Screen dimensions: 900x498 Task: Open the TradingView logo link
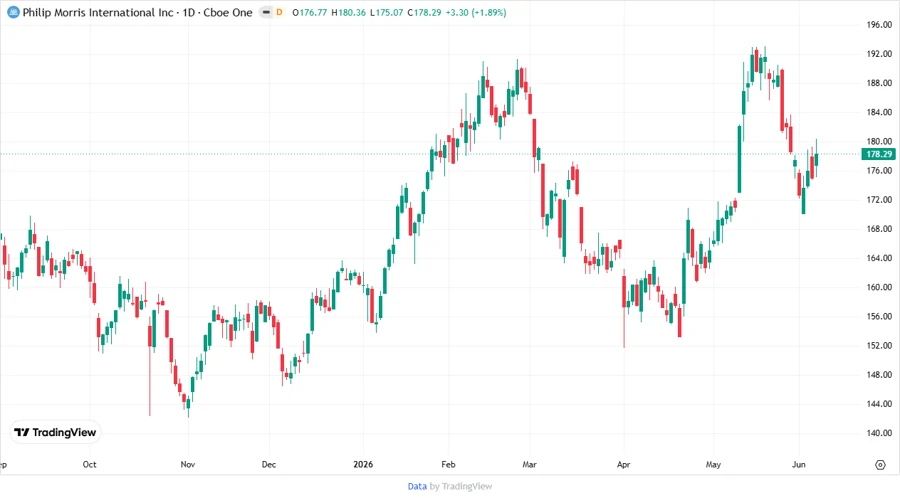pyautogui.click(x=55, y=433)
